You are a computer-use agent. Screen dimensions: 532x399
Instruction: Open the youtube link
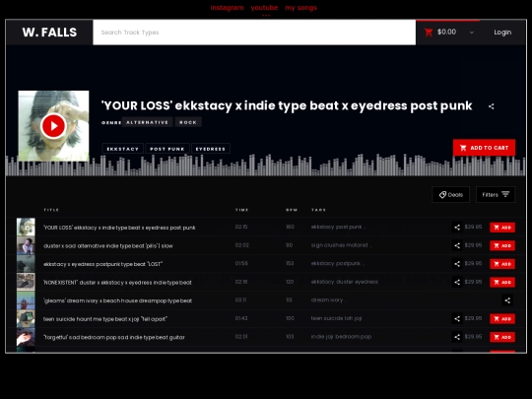click(x=264, y=8)
